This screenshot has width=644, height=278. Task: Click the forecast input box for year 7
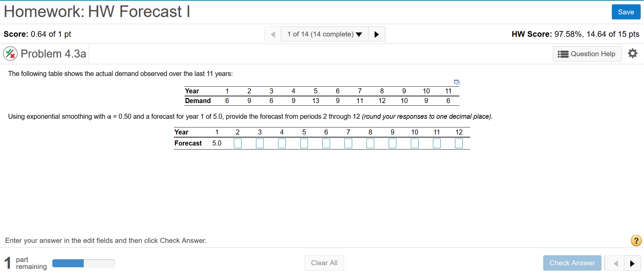coord(348,143)
